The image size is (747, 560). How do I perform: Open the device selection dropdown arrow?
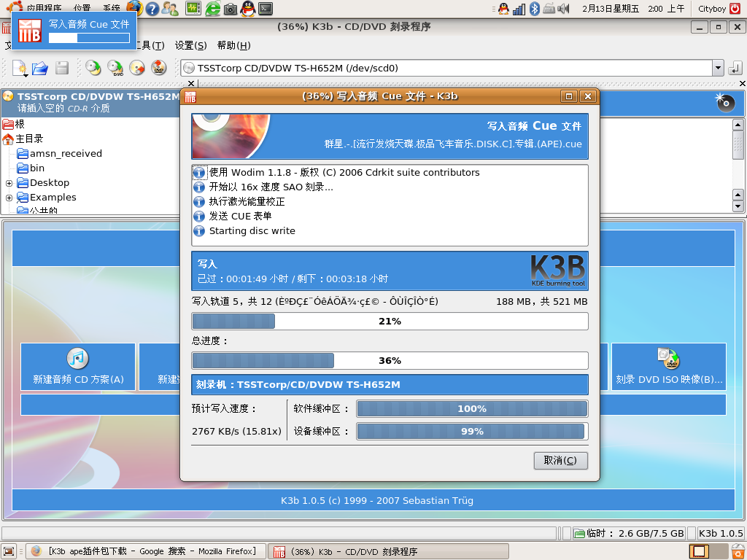[718, 68]
